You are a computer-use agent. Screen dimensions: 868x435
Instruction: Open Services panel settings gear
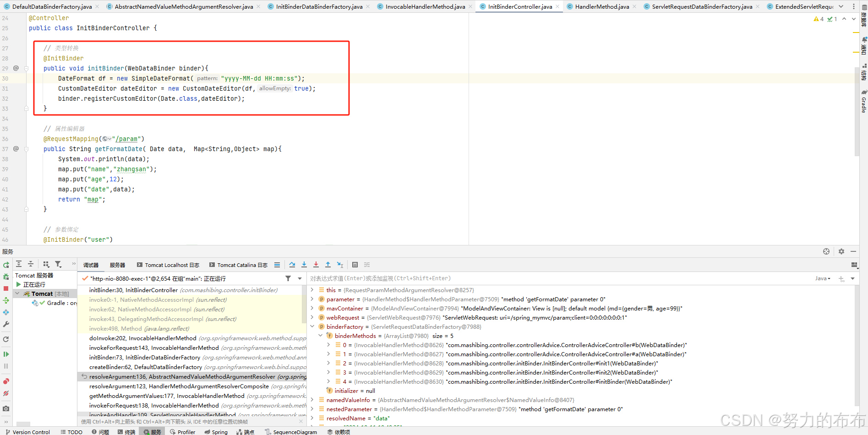click(841, 251)
